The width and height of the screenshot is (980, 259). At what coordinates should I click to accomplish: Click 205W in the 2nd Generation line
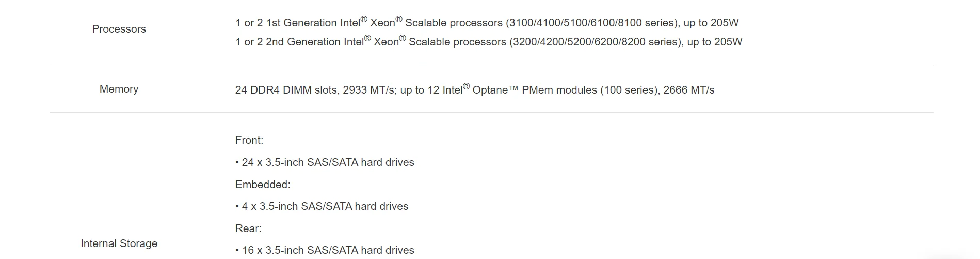727,42
